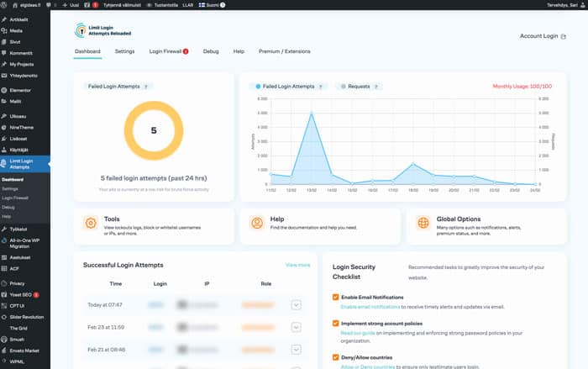Open Suomi language switcher in admin bar
Screen dimensions: 588x369
click(212, 5)
